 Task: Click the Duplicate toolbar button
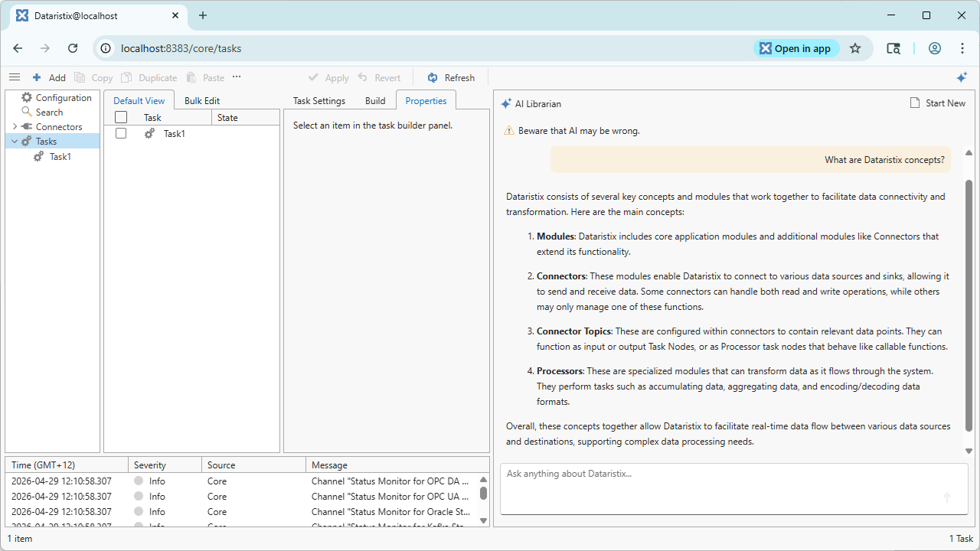[x=149, y=77]
